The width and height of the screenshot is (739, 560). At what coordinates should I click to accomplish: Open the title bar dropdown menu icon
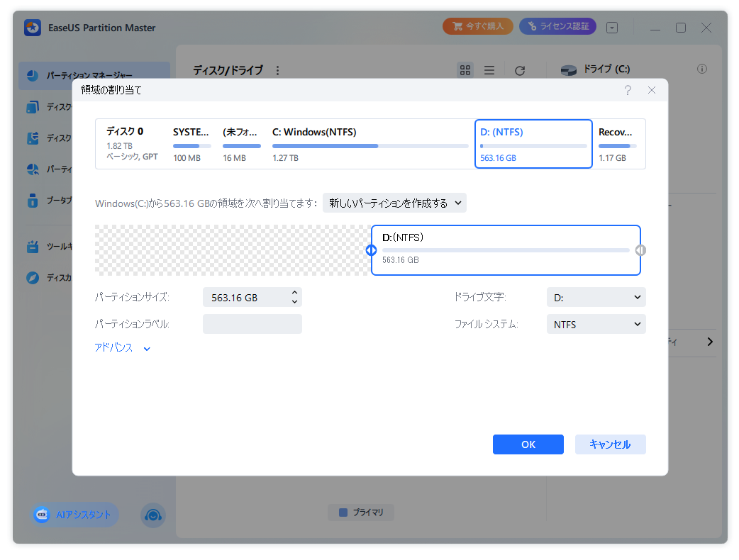coord(612,28)
